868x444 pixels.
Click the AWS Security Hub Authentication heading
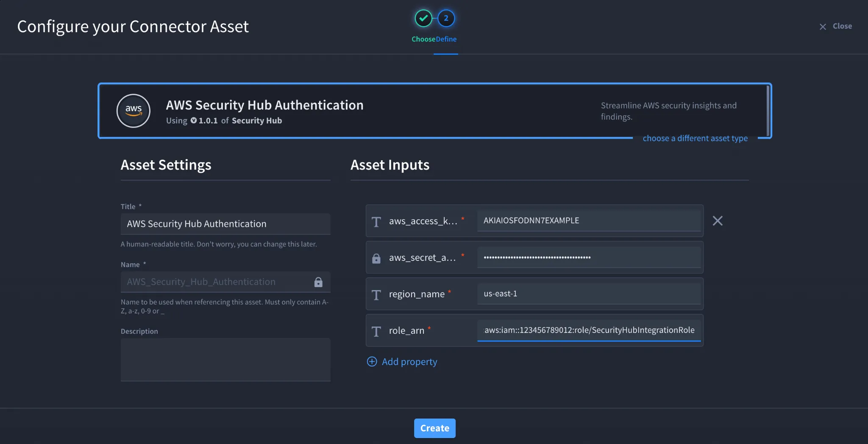pos(264,105)
